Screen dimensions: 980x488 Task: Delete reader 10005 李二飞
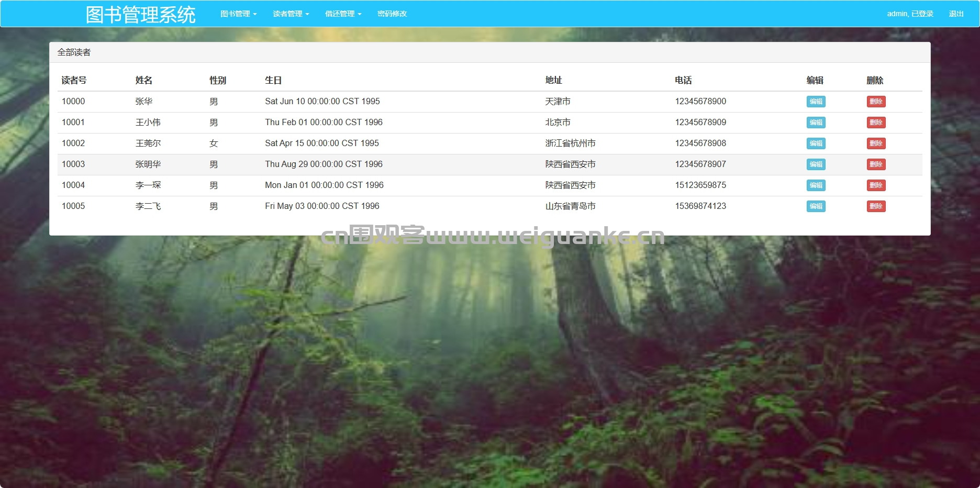tap(876, 206)
